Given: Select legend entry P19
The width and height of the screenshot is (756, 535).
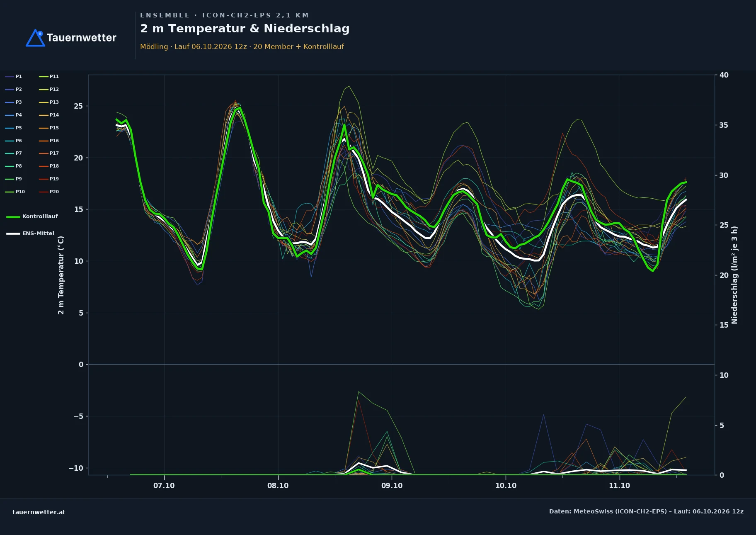Looking at the screenshot, I should (x=49, y=179).
